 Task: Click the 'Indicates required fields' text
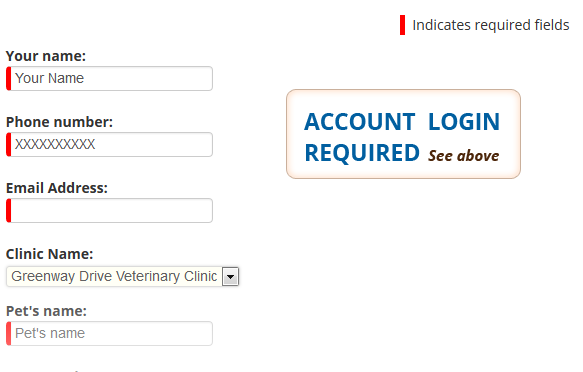click(491, 25)
